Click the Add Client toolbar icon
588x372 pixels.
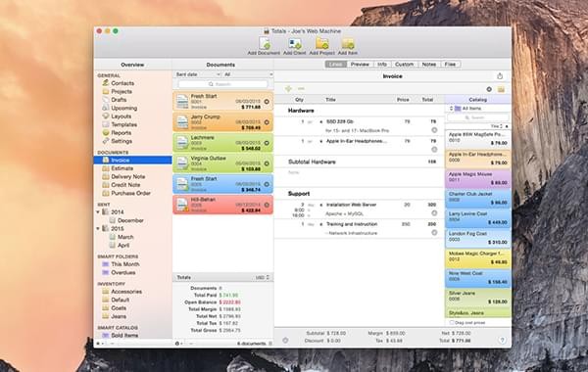click(294, 43)
